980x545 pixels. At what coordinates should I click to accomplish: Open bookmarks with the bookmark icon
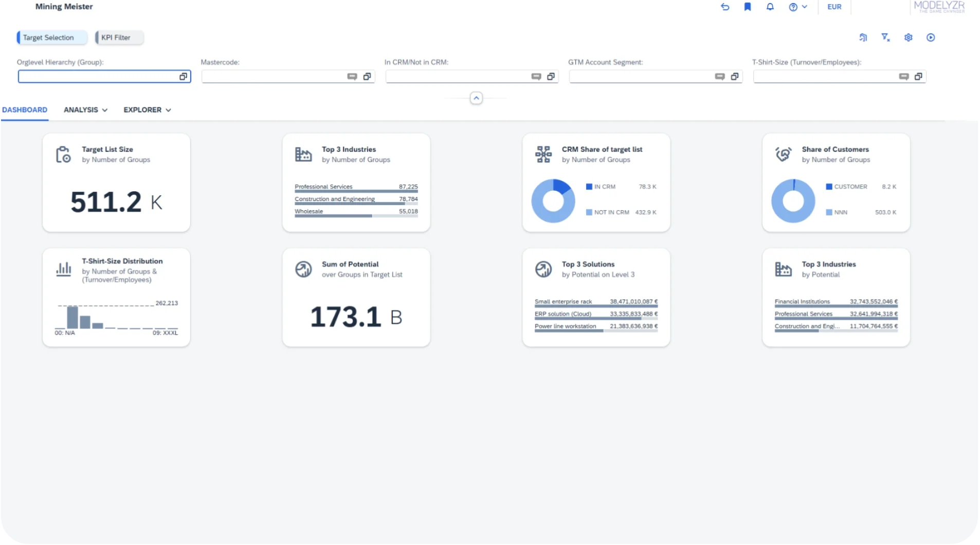[748, 7]
